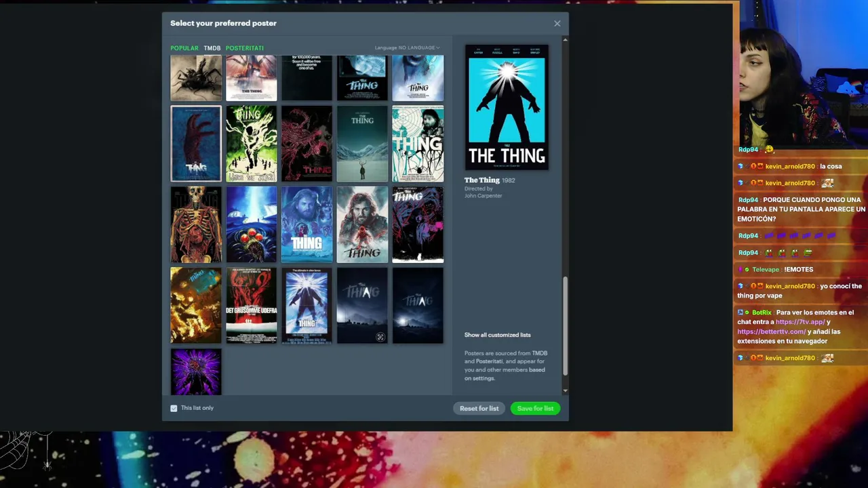Select the grey poster of long-haired man with red

click(362, 224)
